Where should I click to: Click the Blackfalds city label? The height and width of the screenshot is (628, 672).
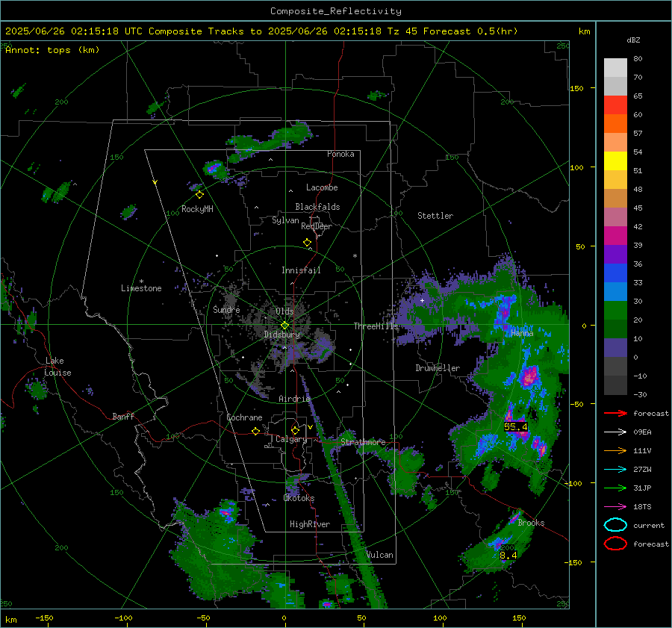(x=317, y=207)
